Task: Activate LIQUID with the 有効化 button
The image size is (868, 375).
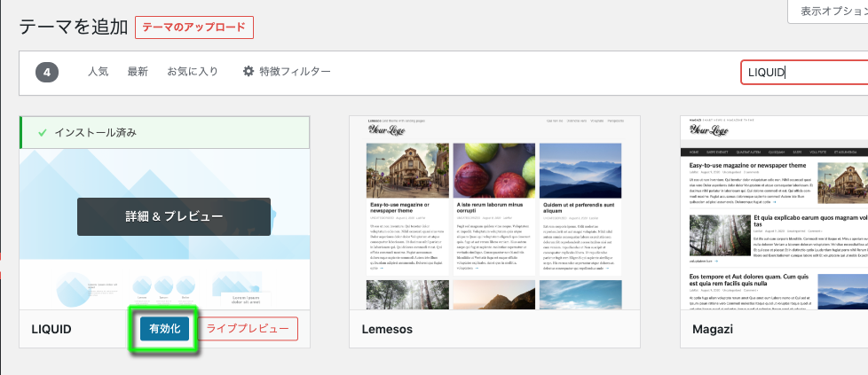Action: (x=164, y=329)
